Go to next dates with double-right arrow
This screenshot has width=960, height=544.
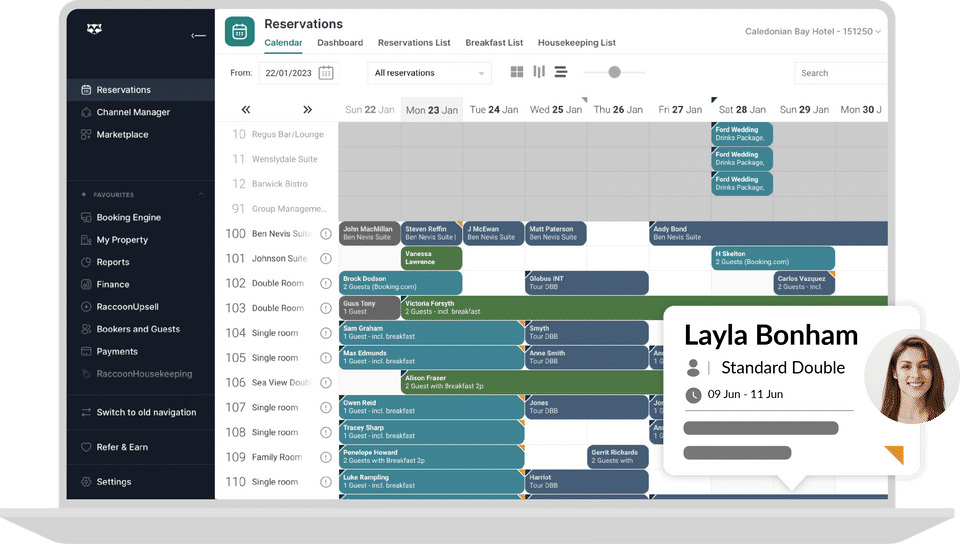pyautogui.click(x=307, y=110)
